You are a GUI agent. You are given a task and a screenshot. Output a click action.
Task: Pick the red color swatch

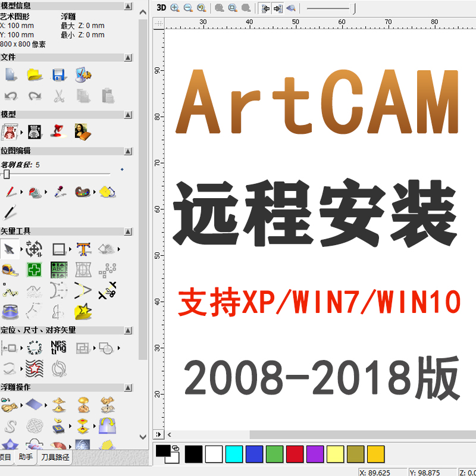click(295, 454)
